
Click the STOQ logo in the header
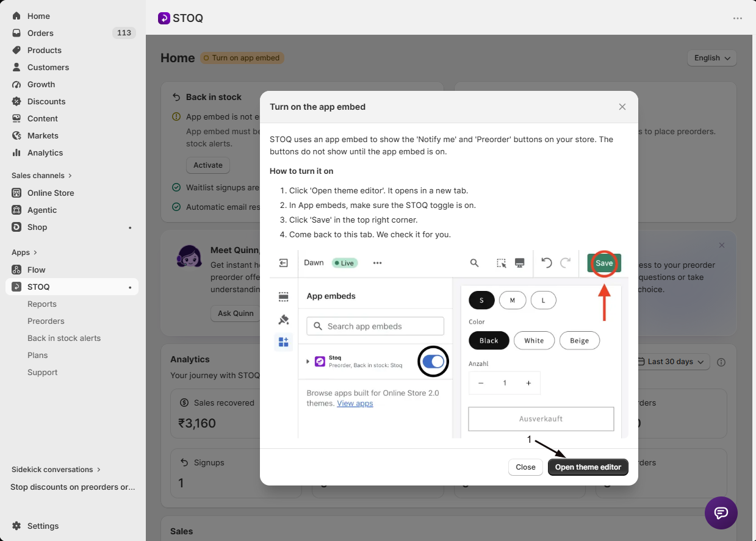point(164,18)
